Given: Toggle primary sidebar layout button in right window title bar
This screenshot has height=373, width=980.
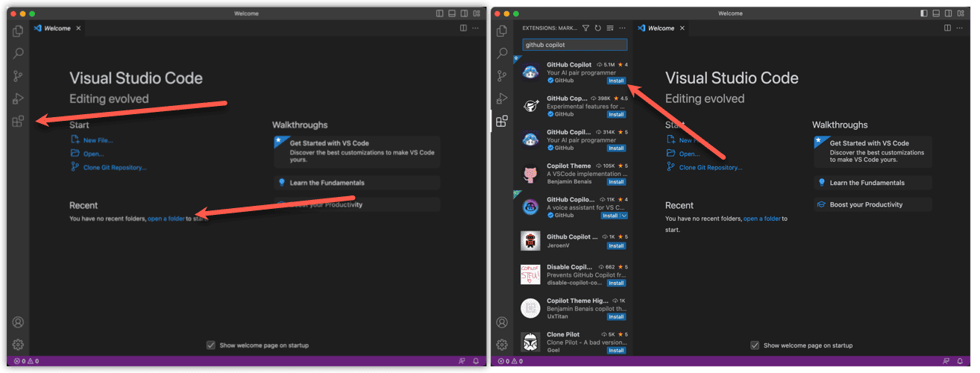Looking at the screenshot, I should tap(924, 13).
